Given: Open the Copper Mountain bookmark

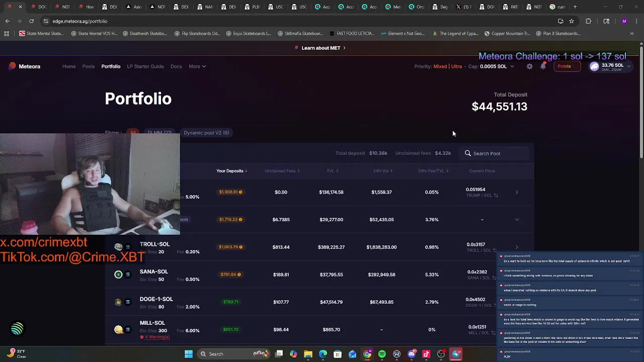Looking at the screenshot, I should point(507,34).
